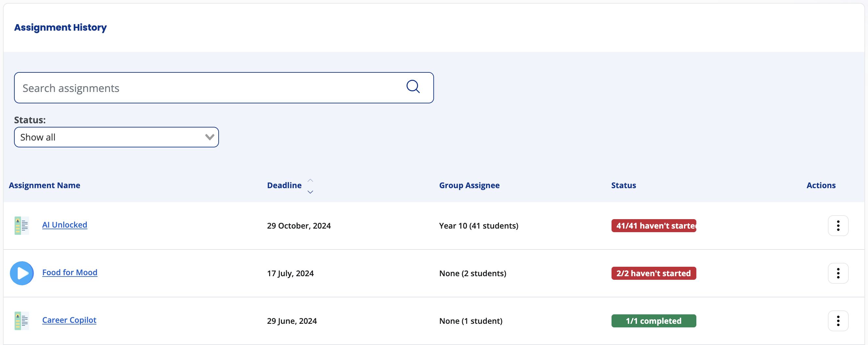
Task: Open the Status filter dropdown
Action: [x=116, y=137]
